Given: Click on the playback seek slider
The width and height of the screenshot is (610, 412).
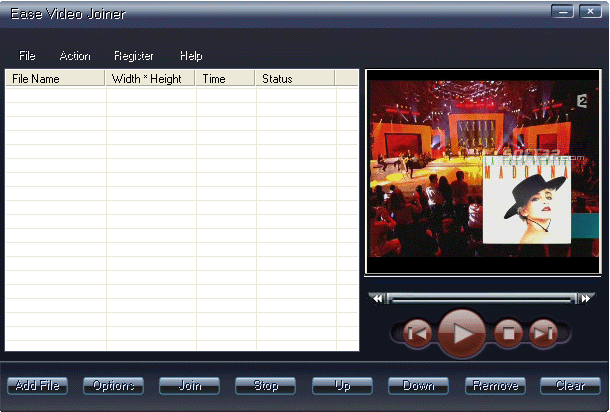Looking at the screenshot, I should pyautogui.click(x=482, y=298).
